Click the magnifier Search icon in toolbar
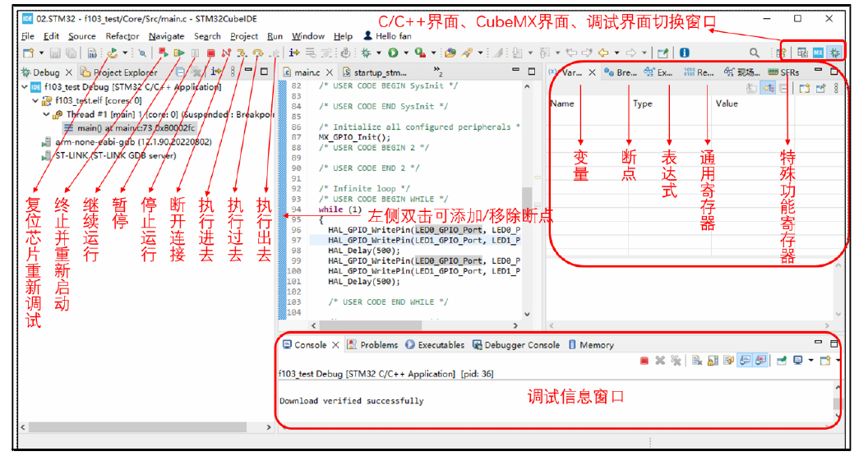The height and width of the screenshot is (456, 868). 755,53
